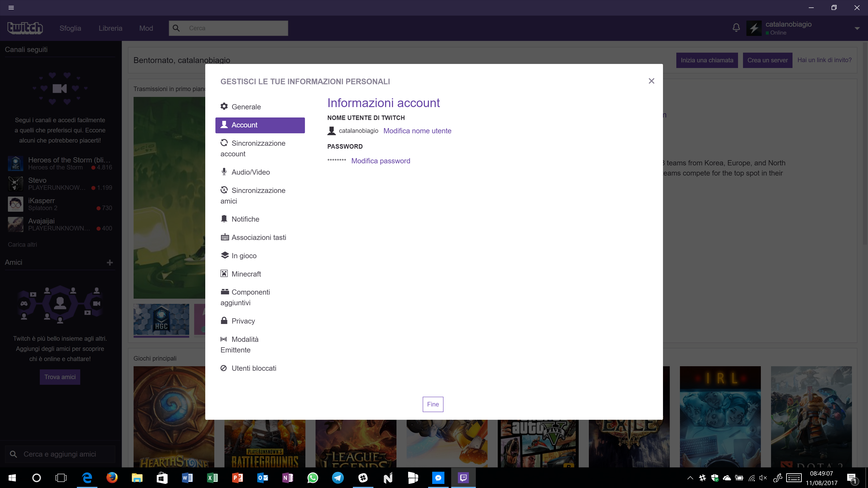The width and height of the screenshot is (868, 488).
Task: Click the Twitch logo
Action: tap(25, 28)
